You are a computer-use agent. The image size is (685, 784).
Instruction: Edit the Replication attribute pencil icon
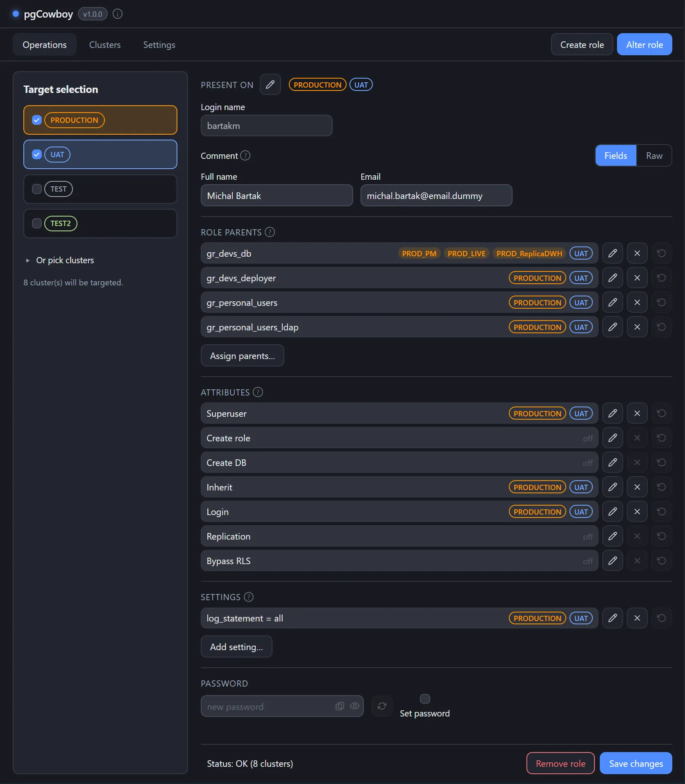(612, 536)
